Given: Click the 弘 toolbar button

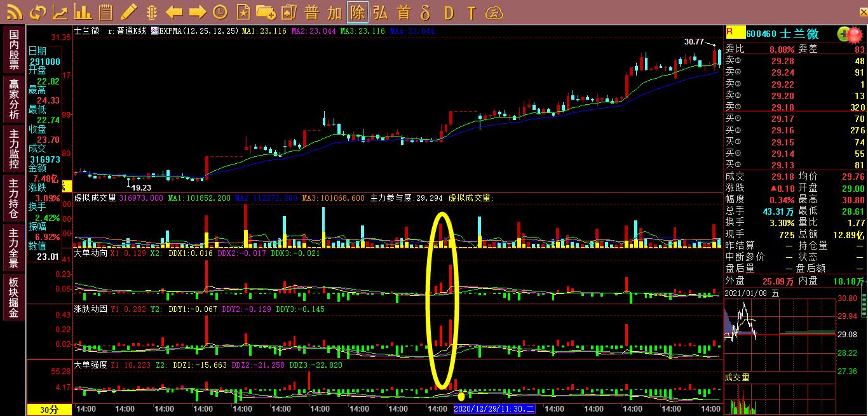Looking at the screenshot, I should point(380,11).
